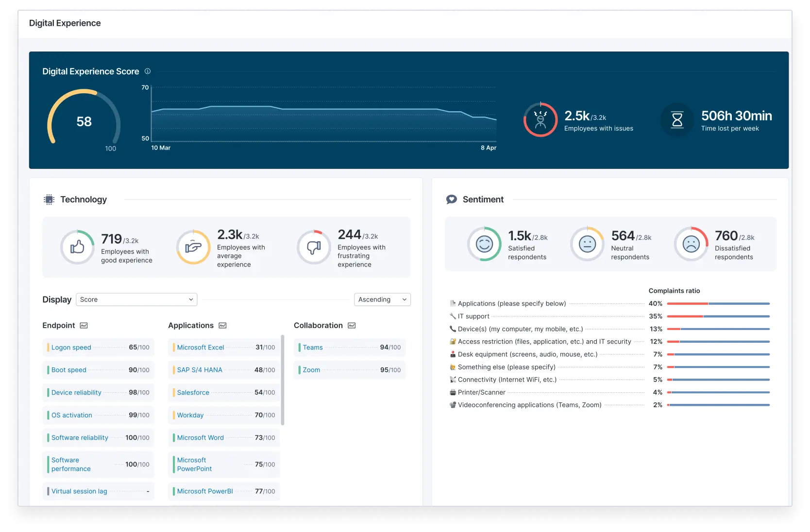The width and height of the screenshot is (810, 532).
Task: Open the SAP S/4 HANA entry
Action: point(224,370)
